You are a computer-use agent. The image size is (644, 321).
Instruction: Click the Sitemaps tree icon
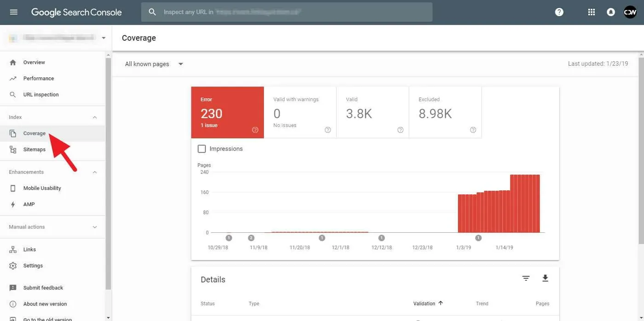[x=13, y=149]
